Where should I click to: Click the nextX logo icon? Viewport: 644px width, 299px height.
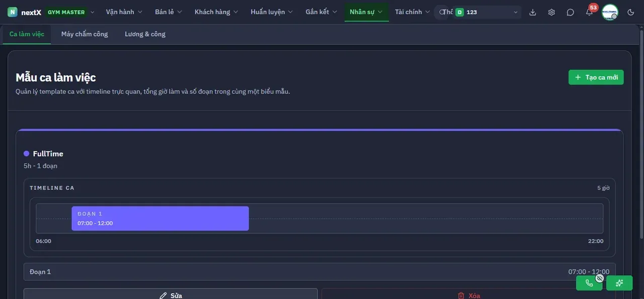[x=13, y=12]
